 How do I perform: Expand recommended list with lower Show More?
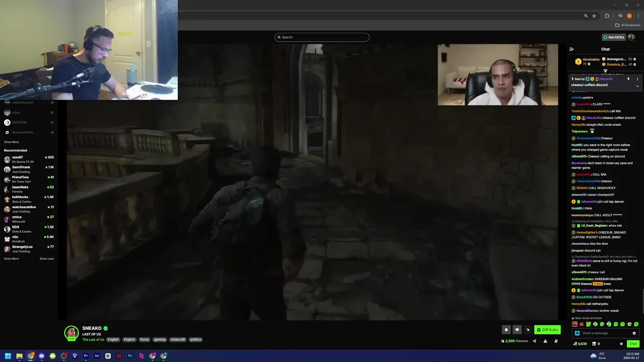tap(12, 258)
